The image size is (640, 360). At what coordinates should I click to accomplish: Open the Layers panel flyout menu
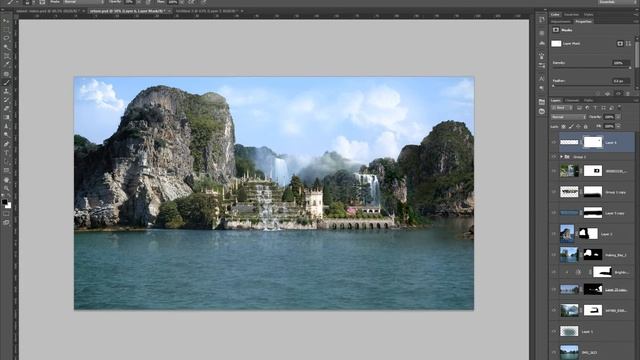point(636,100)
